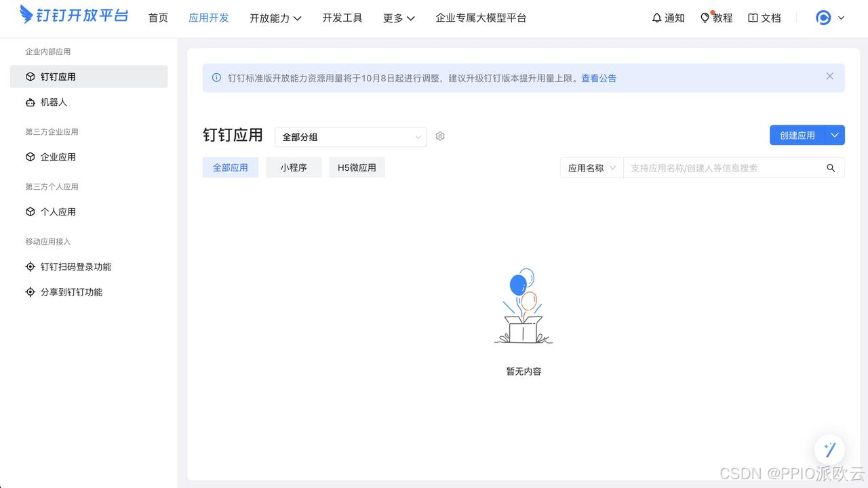Click the 第三方企业应用 section heading
The width and height of the screenshot is (868, 488).
coord(52,131)
